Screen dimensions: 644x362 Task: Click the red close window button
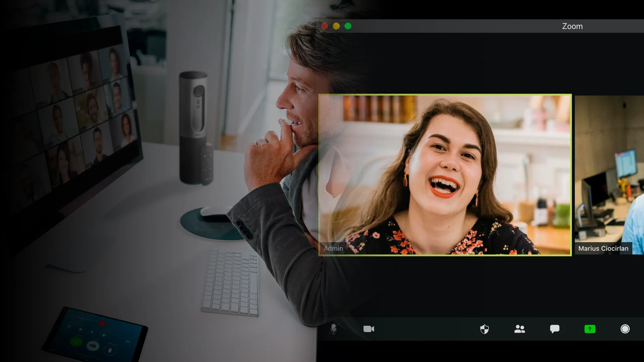pyautogui.click(x=325, y=26)
